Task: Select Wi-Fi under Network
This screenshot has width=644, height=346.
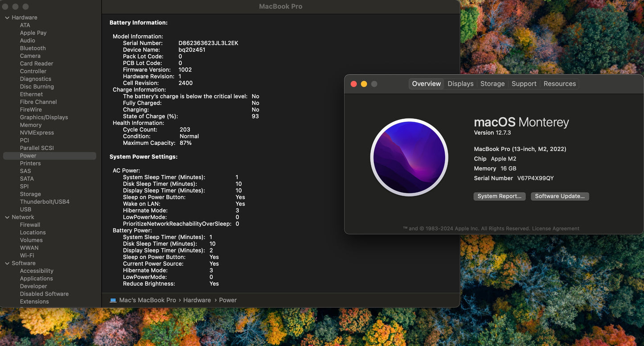Action: 27,255
